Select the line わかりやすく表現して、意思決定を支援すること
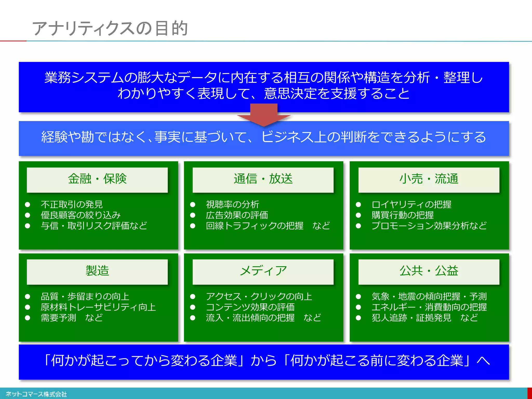Viewport: 532px width, 399px height. point(264,94)
